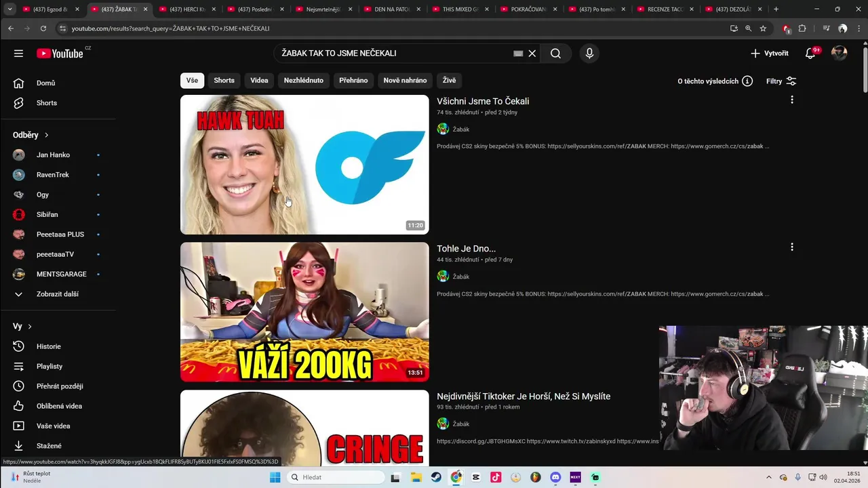
Task: Select the Nově nahráno filter chip
Action: pos(405,80)
